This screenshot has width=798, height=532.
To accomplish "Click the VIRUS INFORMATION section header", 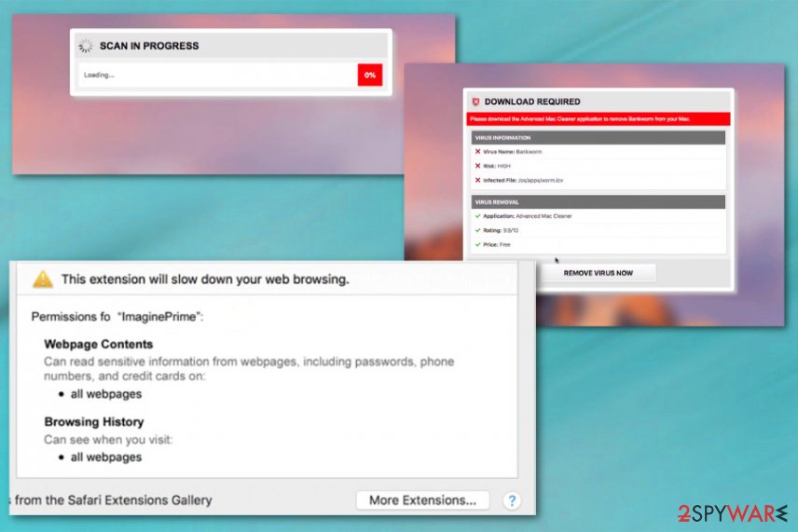I will tap(598, 138).
